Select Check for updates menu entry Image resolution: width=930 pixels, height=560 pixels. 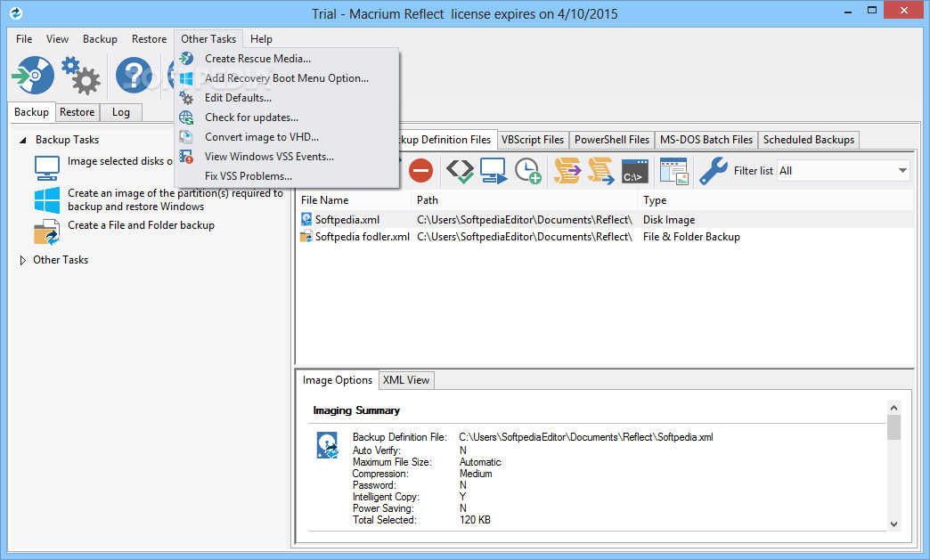287,118
